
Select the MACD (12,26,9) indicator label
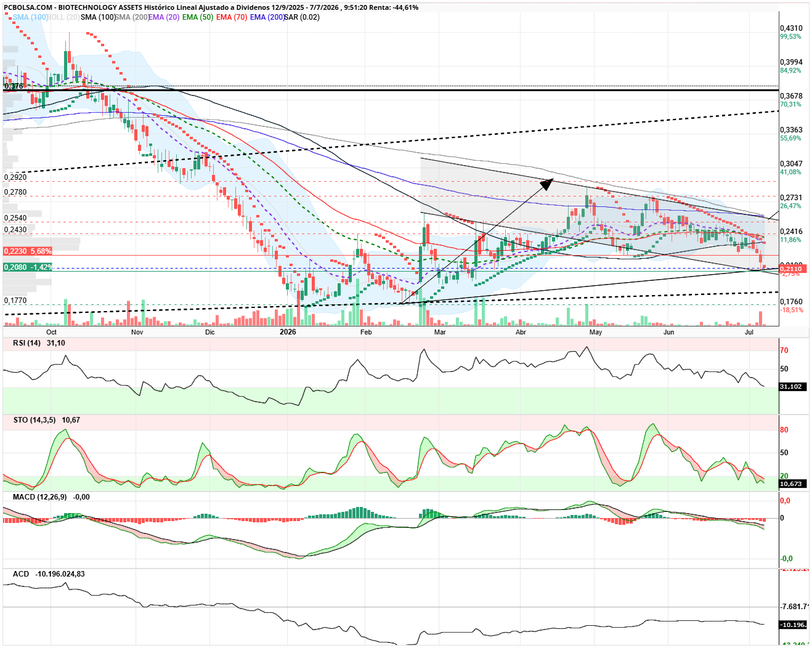(39, 497)
